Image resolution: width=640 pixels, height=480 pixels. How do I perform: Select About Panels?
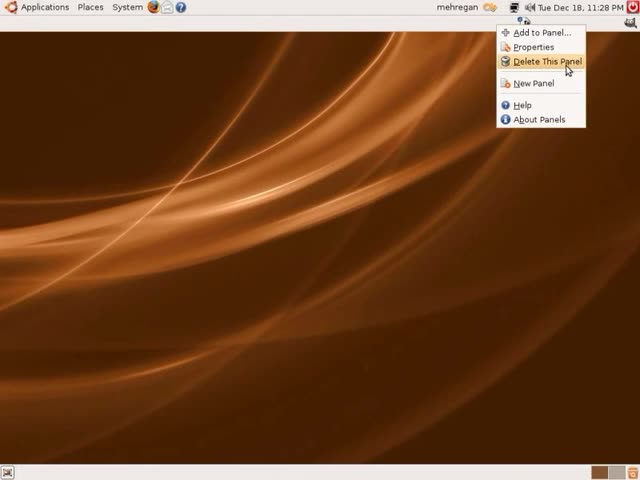541,120
